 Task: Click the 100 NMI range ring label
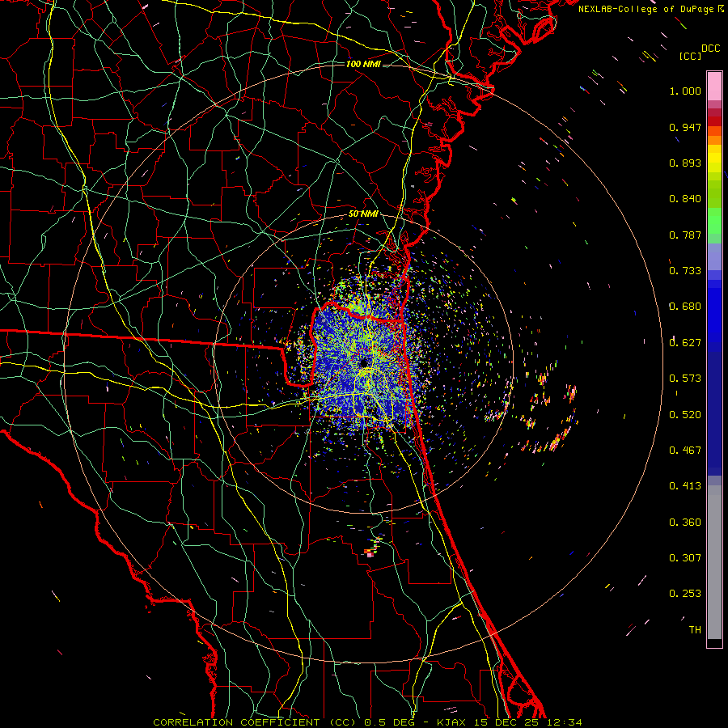pos(363,64)
